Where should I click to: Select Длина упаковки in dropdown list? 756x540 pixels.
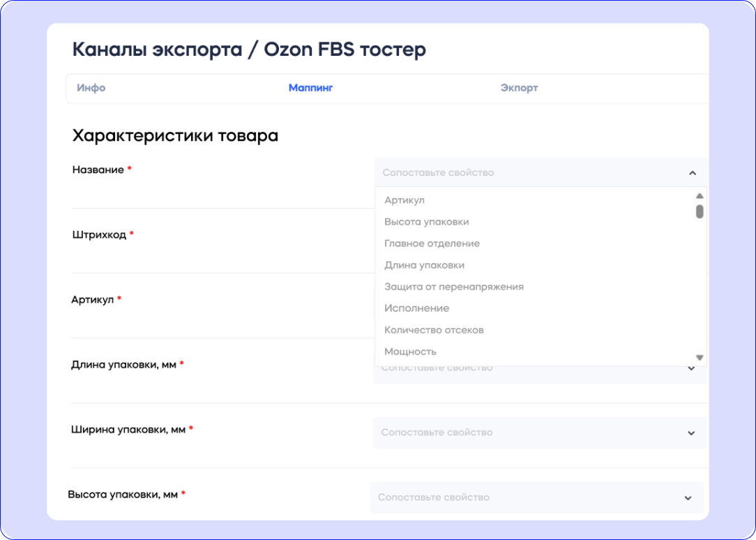pos(424,265)
